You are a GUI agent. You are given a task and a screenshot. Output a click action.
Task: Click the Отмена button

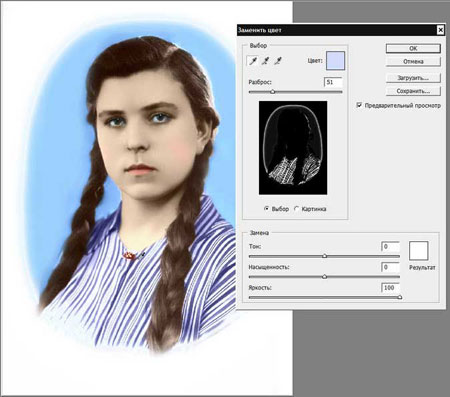pos(413,62)
